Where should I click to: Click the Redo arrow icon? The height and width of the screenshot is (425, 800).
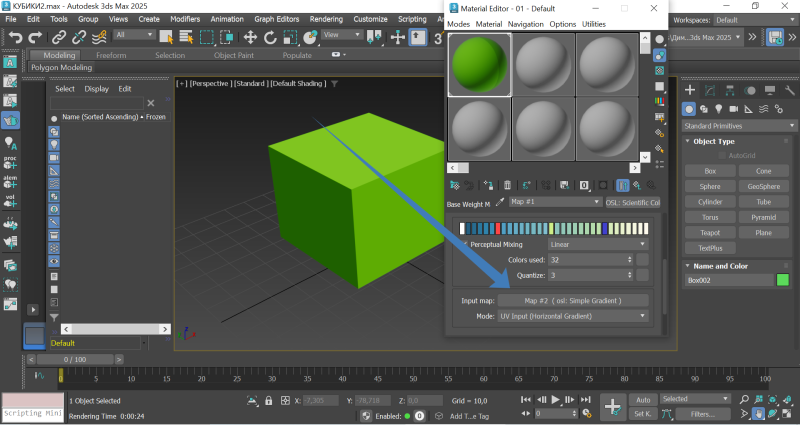[35, 37]
